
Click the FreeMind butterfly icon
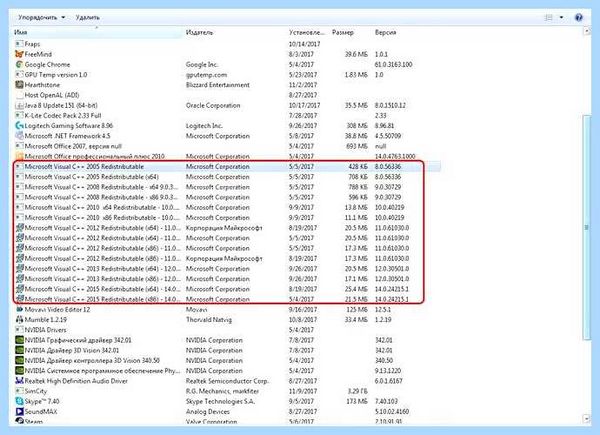click(x=19, y=54)
